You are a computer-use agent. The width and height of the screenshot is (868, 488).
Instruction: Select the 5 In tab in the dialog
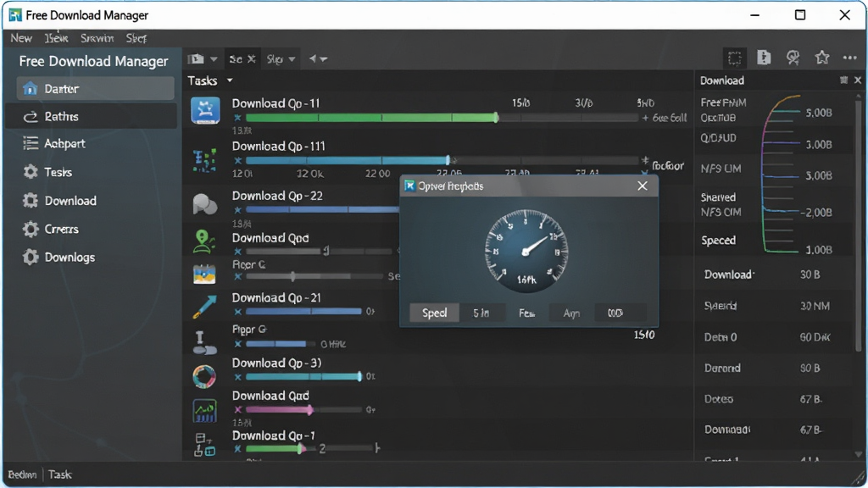(x=481, y=313)
